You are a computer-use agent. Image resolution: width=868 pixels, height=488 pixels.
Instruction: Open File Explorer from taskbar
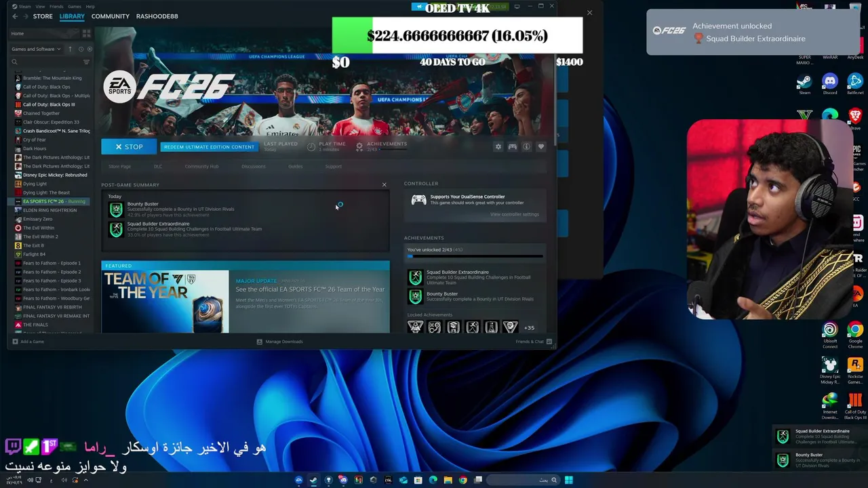coord(448,480)
